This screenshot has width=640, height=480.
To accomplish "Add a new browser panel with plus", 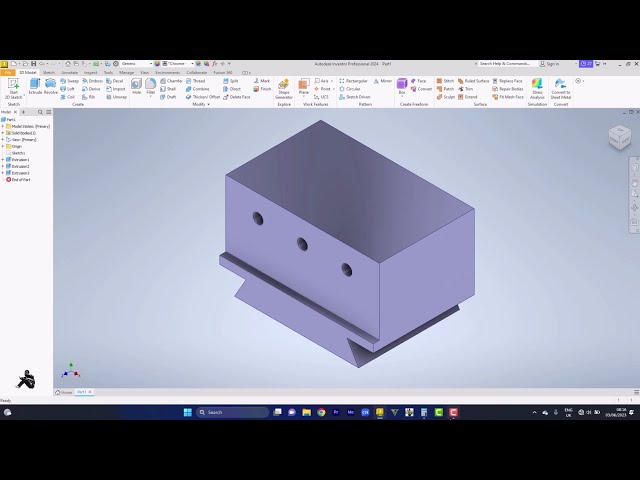I will coord(23,112).
